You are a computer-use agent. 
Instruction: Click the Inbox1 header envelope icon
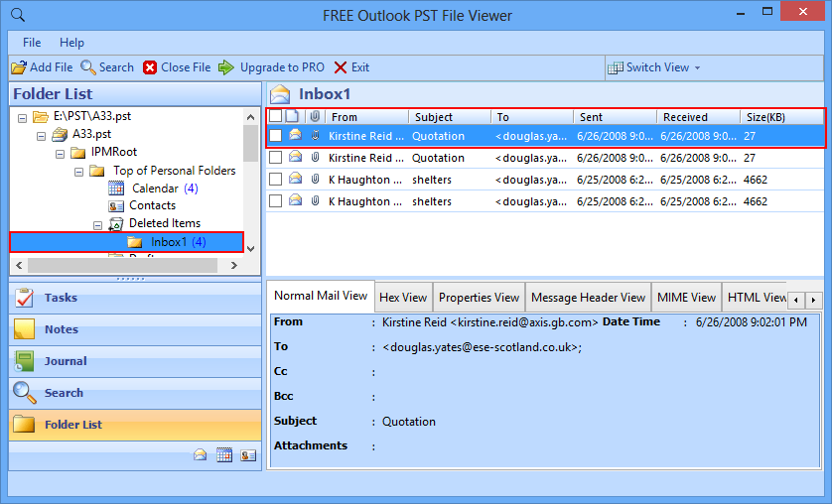tap(280, 94)
